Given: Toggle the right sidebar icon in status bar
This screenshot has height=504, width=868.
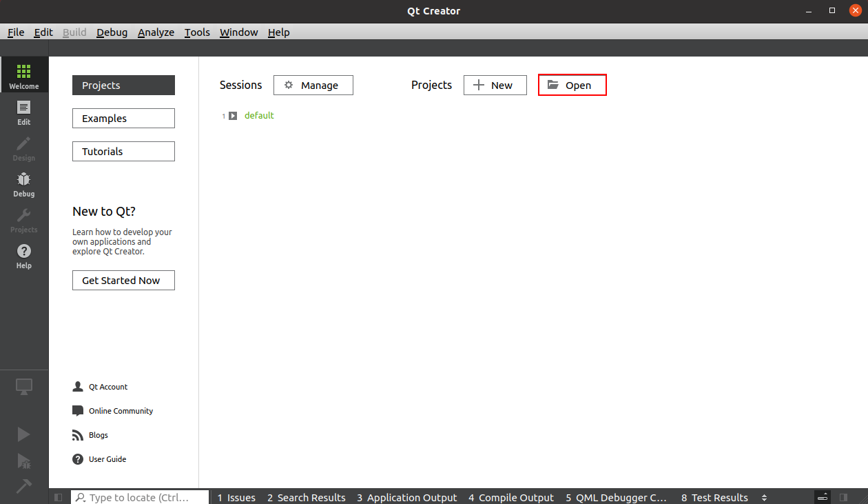Looking at the screenshot, I should [843, 497].
